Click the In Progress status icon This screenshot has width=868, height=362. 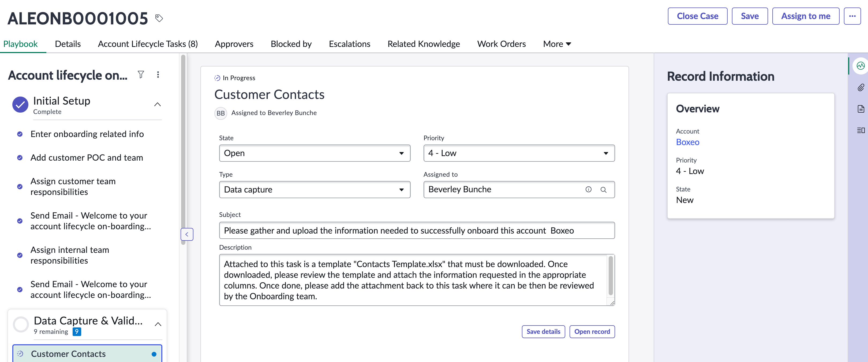pos(217,78)
